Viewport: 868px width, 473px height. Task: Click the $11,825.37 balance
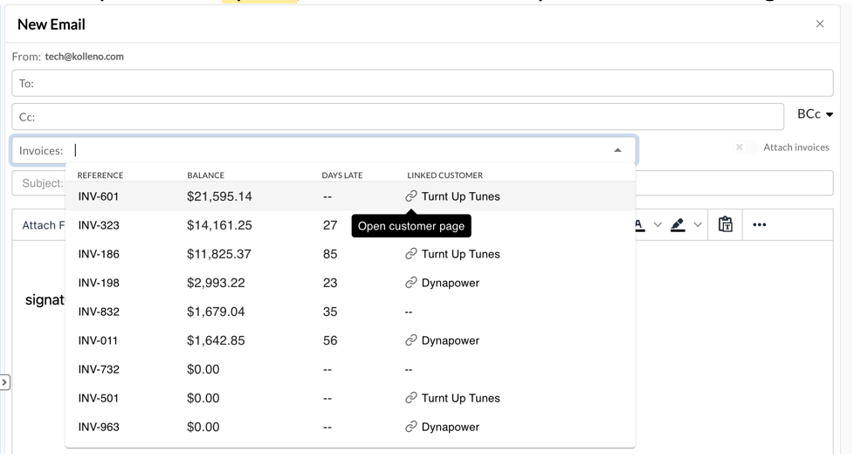[x=218, y=254]
